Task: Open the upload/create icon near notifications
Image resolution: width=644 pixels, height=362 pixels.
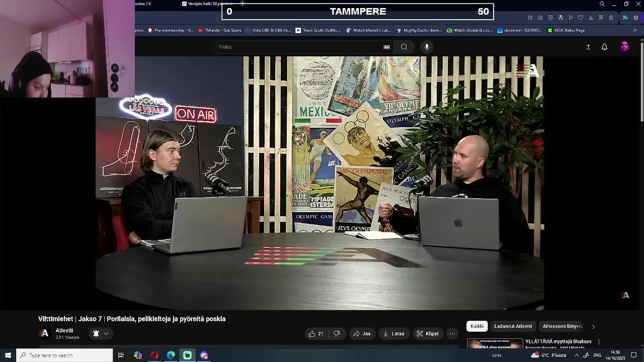Action: (x=588, y=47)
